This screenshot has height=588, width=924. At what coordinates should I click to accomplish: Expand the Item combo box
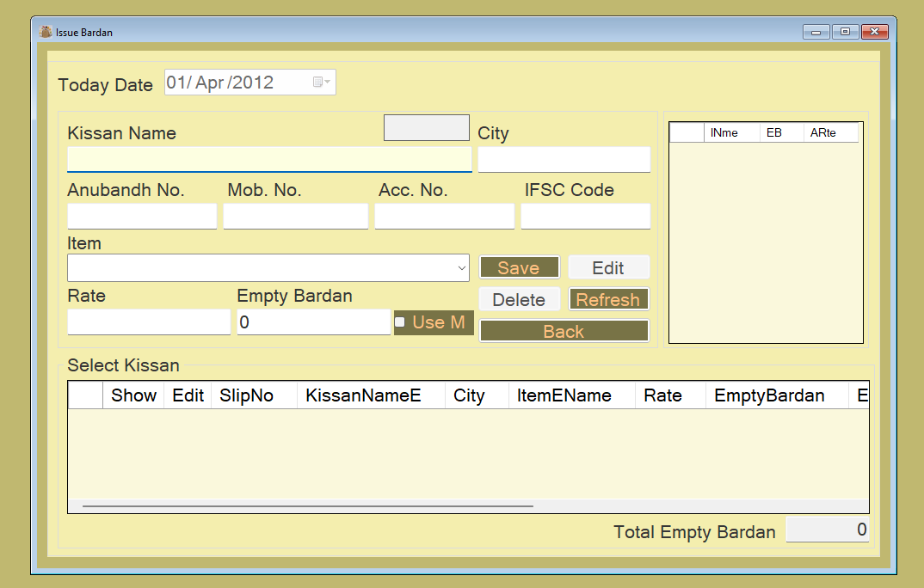pyautogui.click(x=461, y=268)
